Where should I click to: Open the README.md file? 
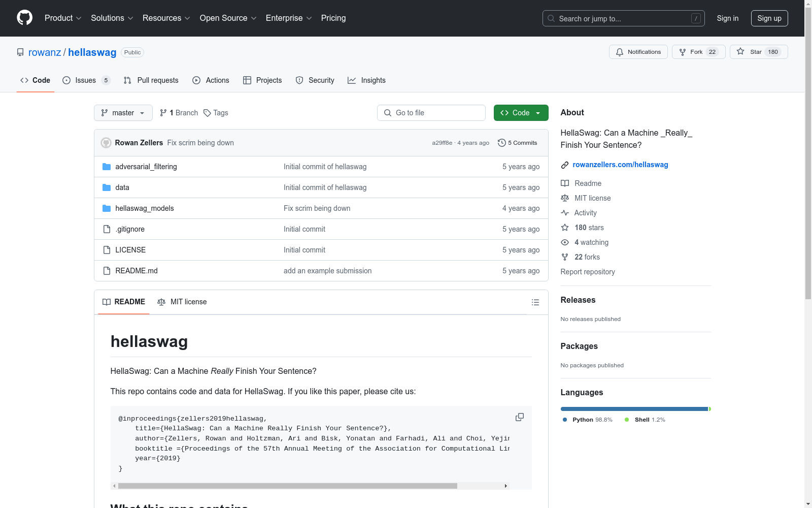pos(137,271)
